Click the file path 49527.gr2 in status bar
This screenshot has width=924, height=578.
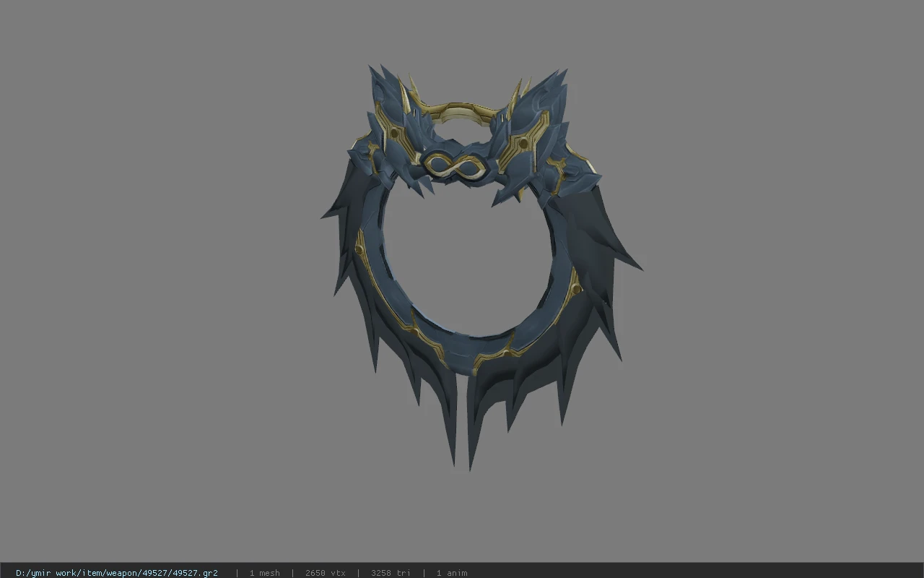click(117, 573)
